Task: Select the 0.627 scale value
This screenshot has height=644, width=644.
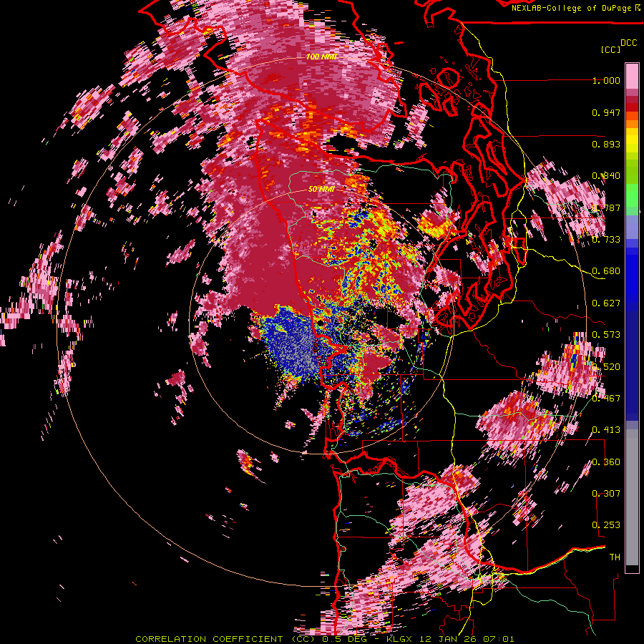Action: pyautogui.click(x=606, y=303)
